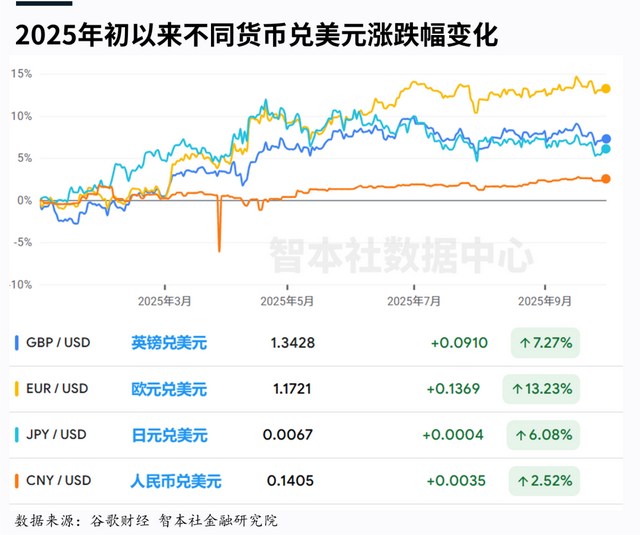Click the up arrow in the 13.23% badge
The width and height of the screenshot is (640, 535).
pos(518,389)
